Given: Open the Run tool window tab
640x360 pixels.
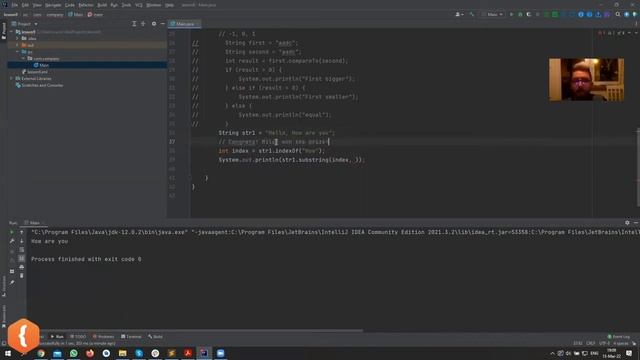Looking at the screenshot, I should 57,337.
